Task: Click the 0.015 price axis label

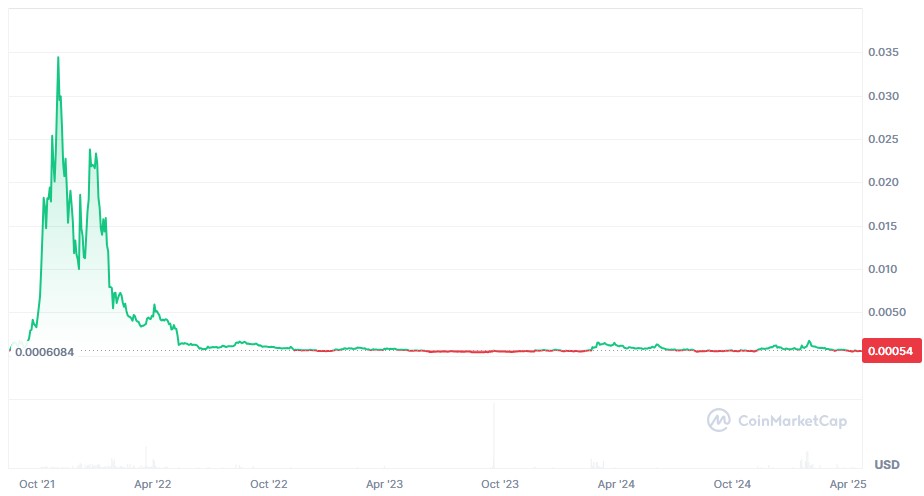Action: (x=883, y=226)
